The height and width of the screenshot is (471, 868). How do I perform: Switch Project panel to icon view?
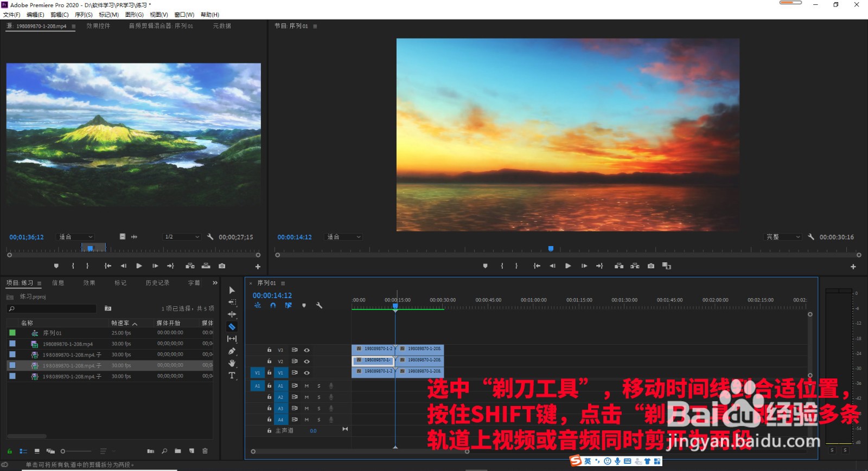37,451
